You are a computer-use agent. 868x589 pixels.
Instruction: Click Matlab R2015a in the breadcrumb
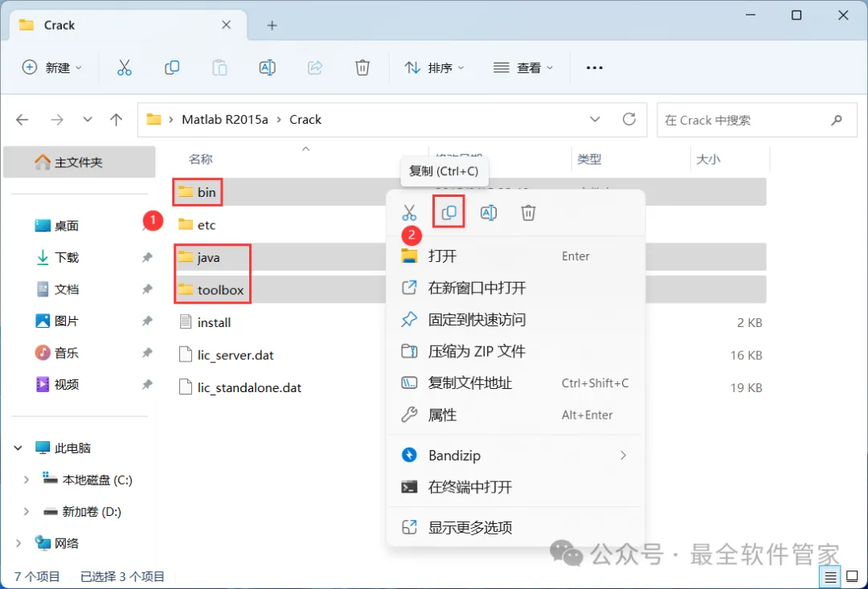225,120
